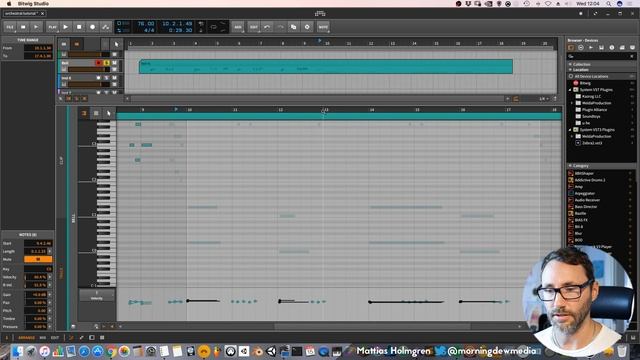Click the note Start position field

38,243
